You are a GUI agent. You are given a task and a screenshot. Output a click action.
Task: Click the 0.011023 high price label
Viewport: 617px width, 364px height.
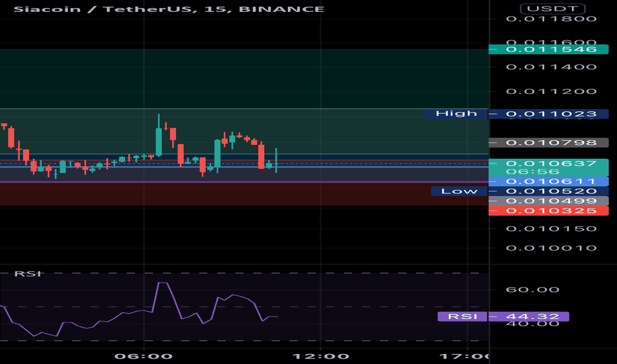(548, 114)
